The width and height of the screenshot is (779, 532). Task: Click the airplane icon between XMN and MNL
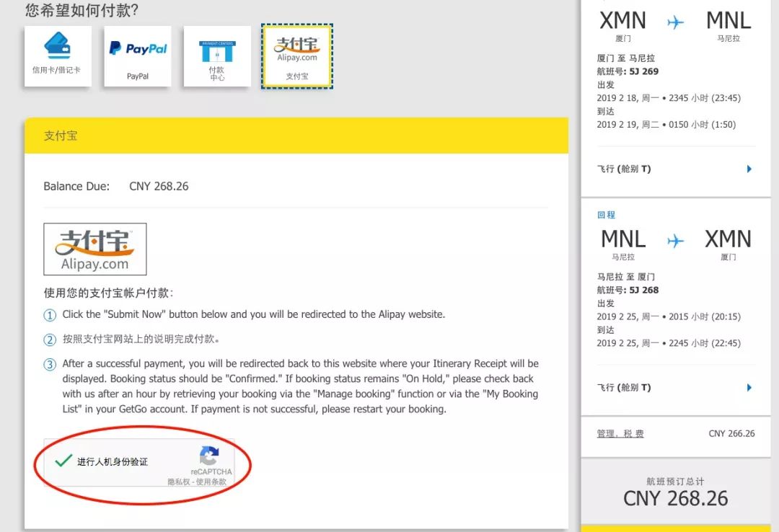676,22
